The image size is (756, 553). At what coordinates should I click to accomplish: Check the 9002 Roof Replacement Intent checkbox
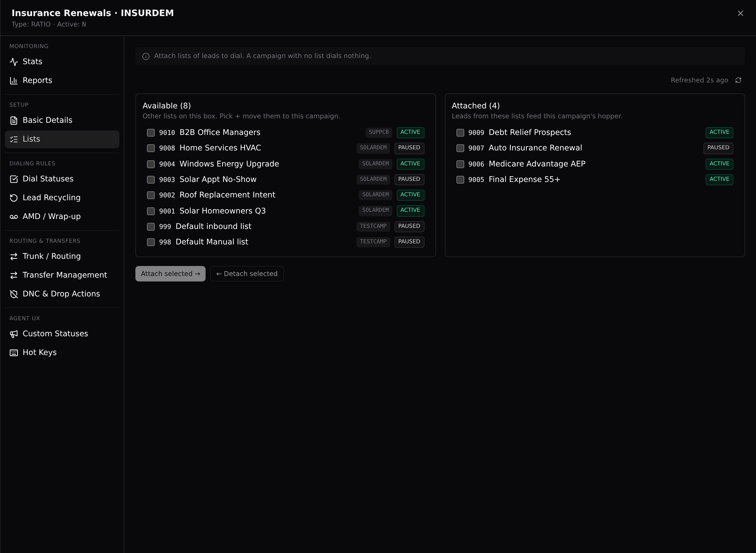(x=151, y=195)
